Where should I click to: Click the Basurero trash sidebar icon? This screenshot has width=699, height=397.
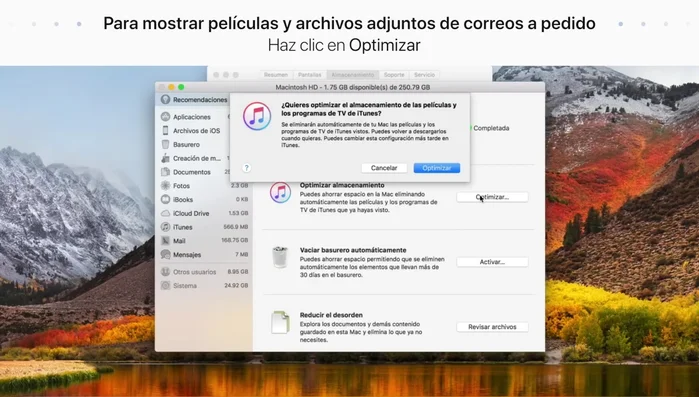[165, 144]
